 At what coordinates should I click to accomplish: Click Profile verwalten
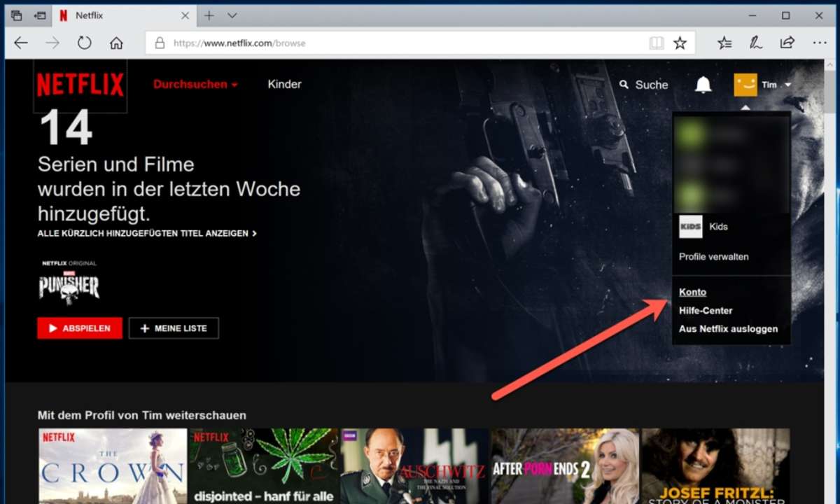click(713, 257)
